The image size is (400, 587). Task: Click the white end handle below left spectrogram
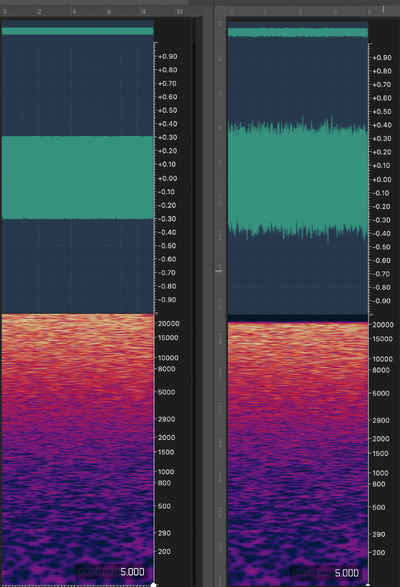coord(153,584)
